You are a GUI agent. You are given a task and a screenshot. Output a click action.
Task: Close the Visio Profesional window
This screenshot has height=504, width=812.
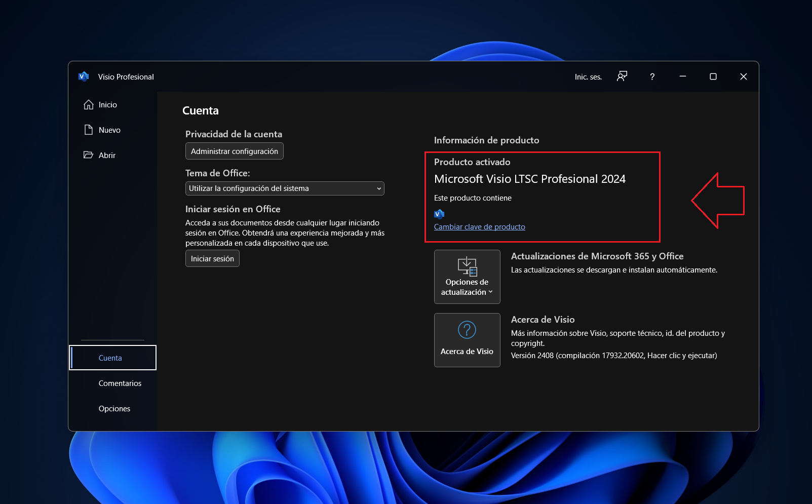744,76
